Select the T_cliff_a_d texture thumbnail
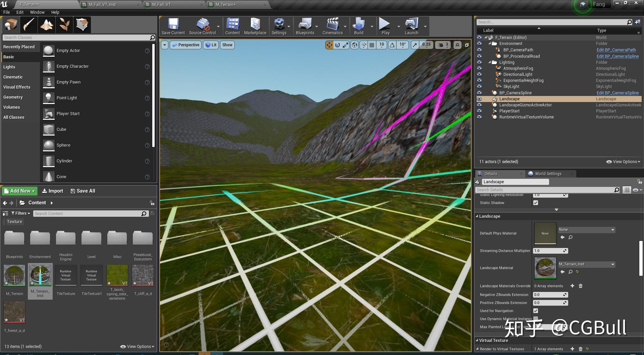Viewport: 644px width, 355px height. pos(142,275)
